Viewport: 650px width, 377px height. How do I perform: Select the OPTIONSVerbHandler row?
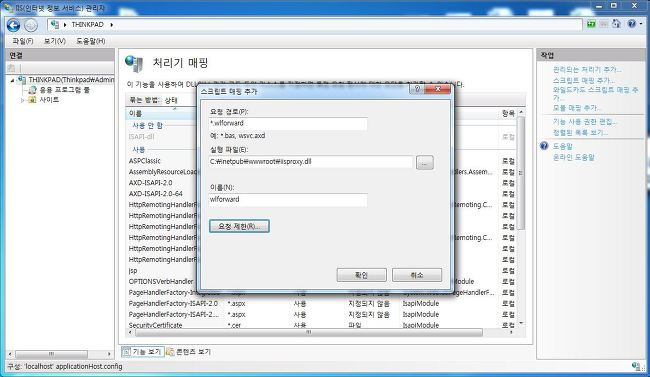(161, 282)
